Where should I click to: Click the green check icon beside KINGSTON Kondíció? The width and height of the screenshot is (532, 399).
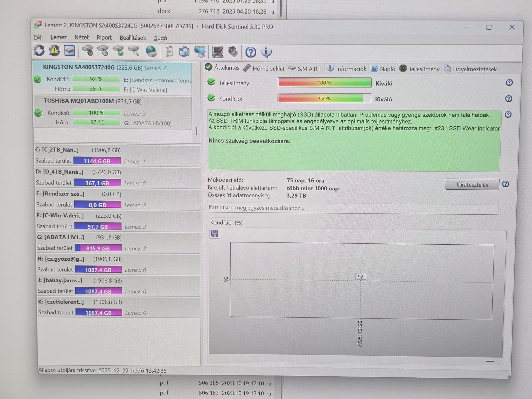(x=38, y=79)
